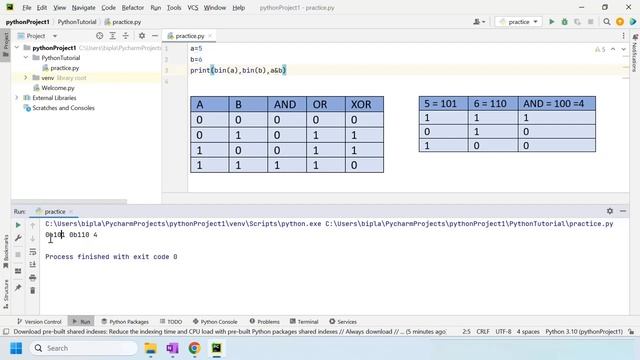The height and width of the screenshot is (360, 640).
Task: Open the Navigate menu
Action: (83, 8)
